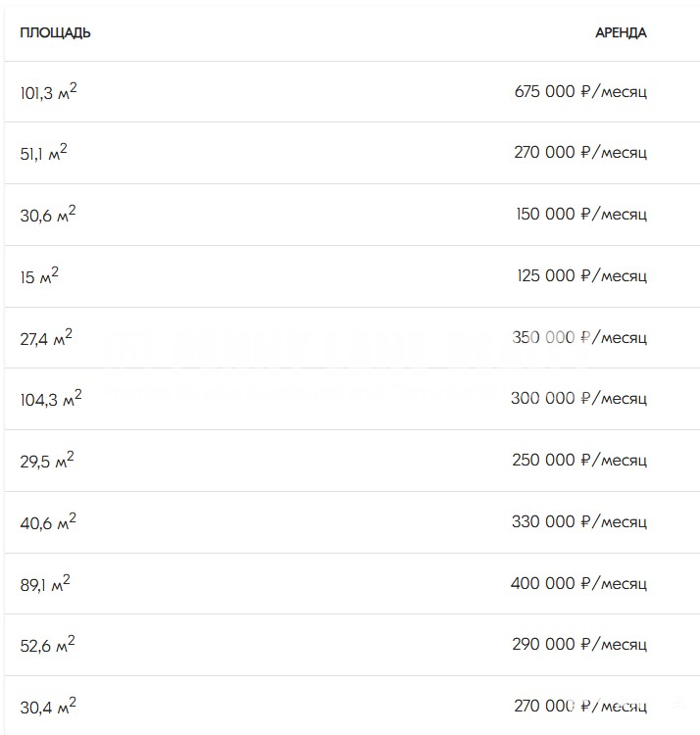
Task: Click the АРЕНДА column header
Action: (621, 32)
